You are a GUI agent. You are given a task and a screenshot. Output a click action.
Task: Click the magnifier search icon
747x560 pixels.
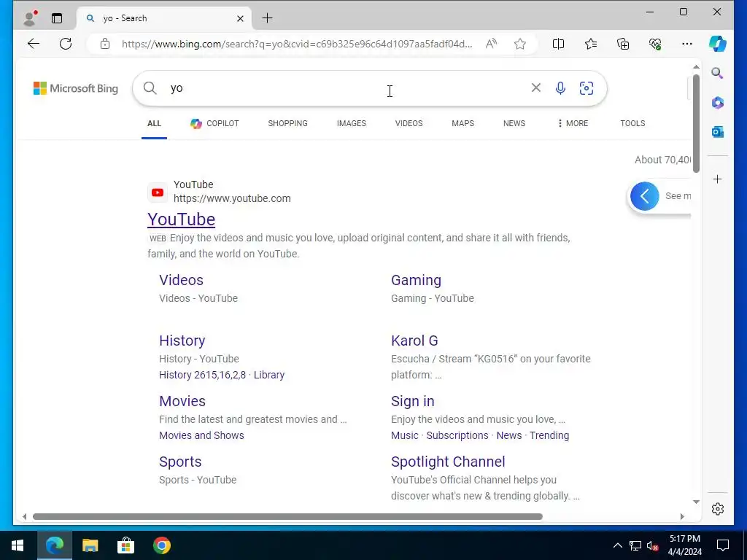coord(150,88)
